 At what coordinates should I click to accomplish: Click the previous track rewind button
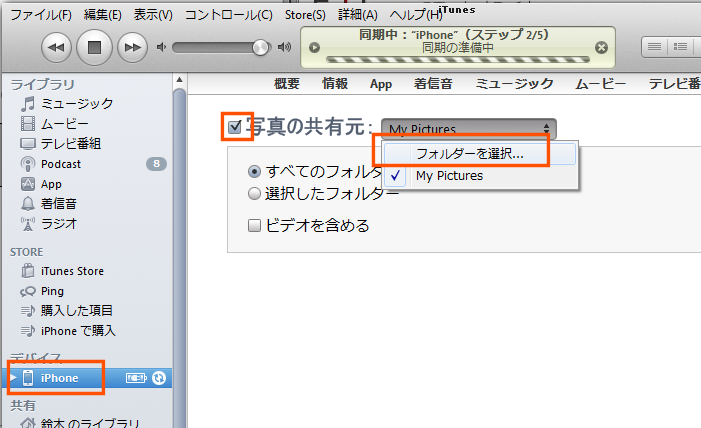[57, 46]
